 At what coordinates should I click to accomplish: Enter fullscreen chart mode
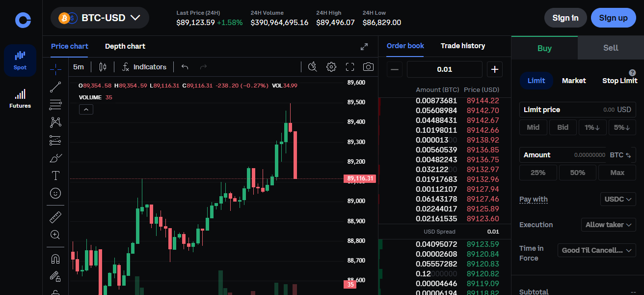[x=349, y=67]
